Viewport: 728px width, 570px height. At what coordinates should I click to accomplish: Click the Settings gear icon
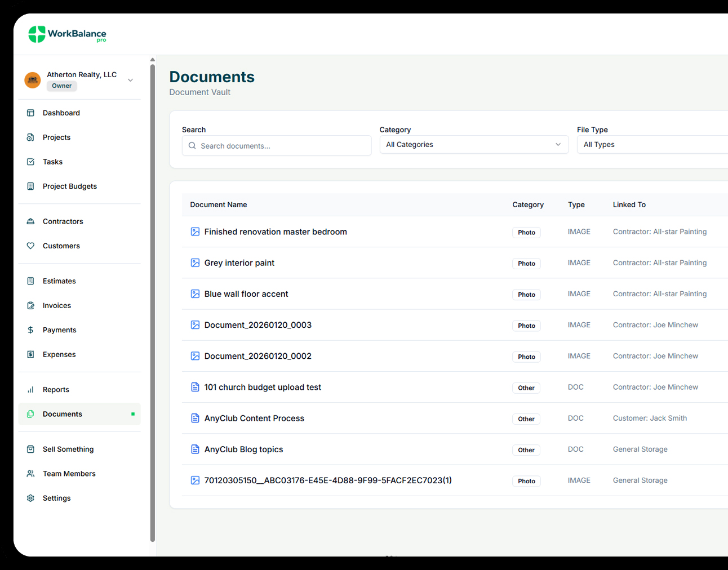(x=30, y=498)
